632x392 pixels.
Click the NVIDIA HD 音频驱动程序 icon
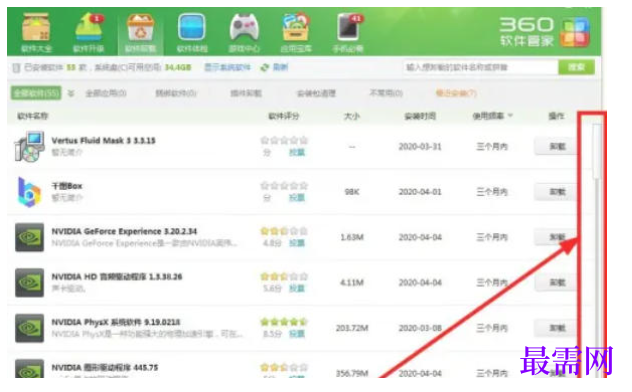click(x=29, y=283)
